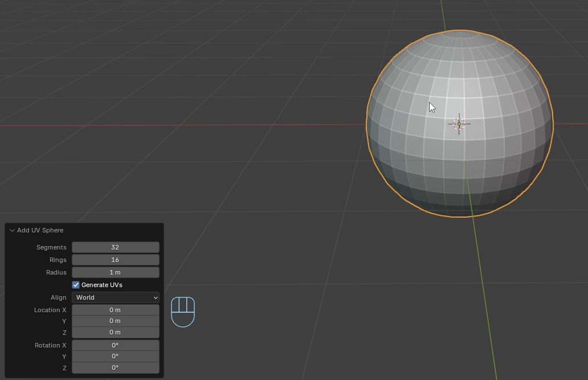Click the Location Z field

click(116, 332)
